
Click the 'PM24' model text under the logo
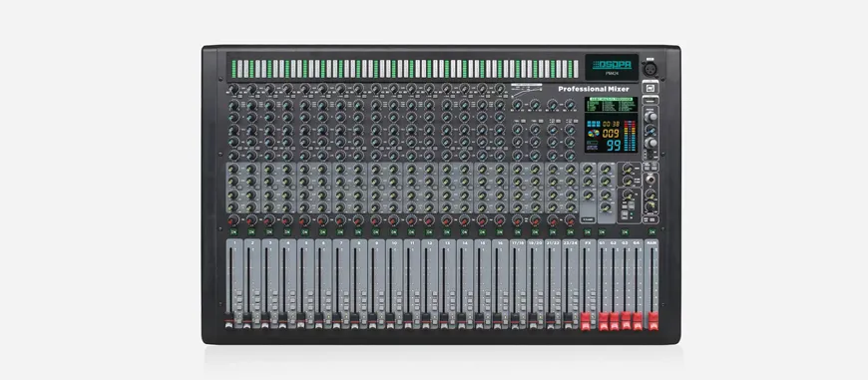[612, 74]
